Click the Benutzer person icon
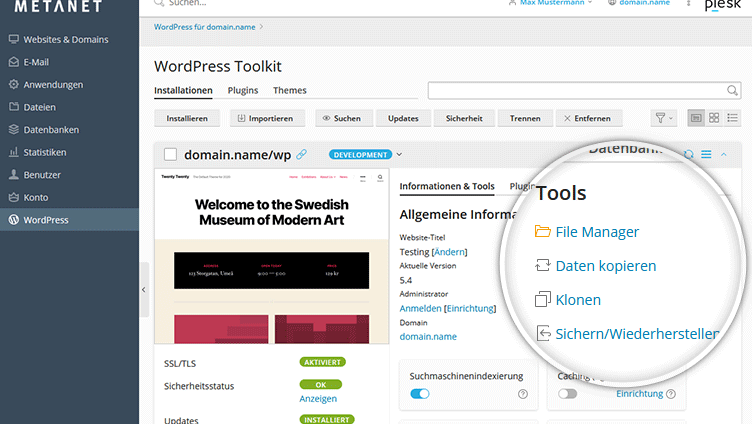Screen dimensions: 752x424 [x=14, y=174]
